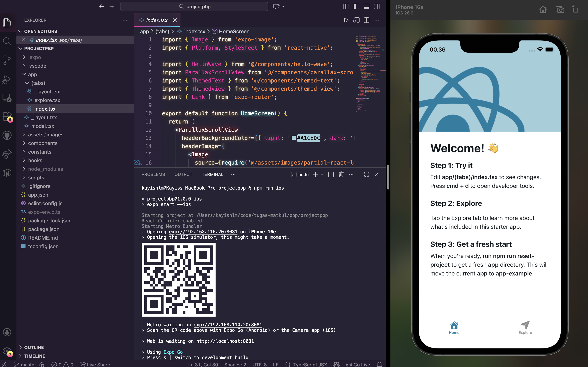This screenshot has width=588, height=367.
Task: Take simulator screenshot with camera icon
Action: [560, 10]
